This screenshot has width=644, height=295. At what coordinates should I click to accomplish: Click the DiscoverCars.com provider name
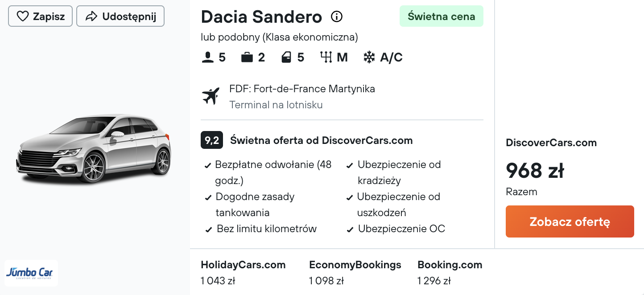click(551, 143)
